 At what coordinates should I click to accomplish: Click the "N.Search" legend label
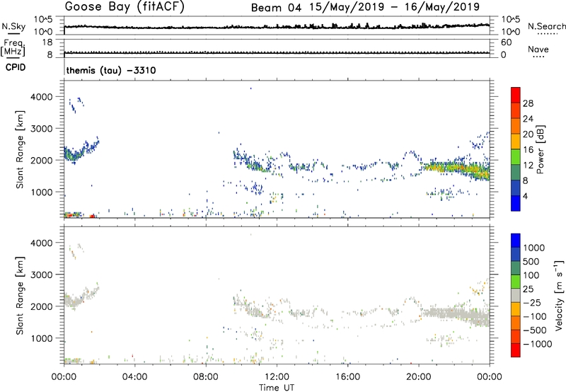(x=546, y=26)
